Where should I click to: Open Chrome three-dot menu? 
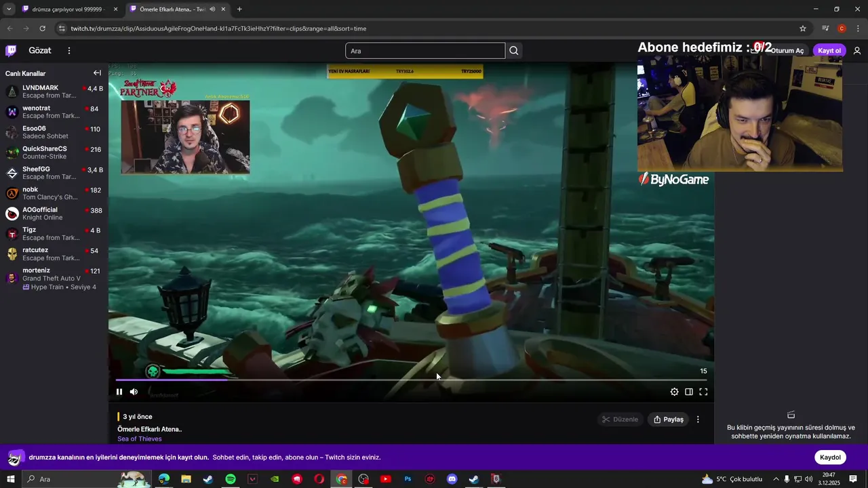click(858, 28)
